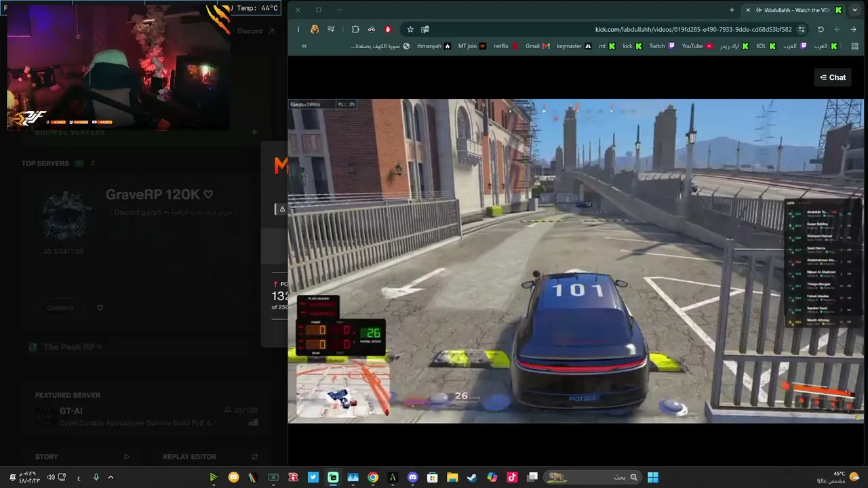Image resolution: width=868 pixels, height=488 pixels.
Task: Open a new browser tab
Action: 732,10
